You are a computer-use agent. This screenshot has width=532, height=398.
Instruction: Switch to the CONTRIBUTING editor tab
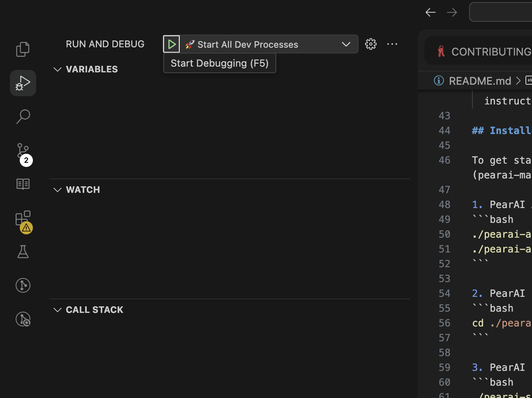[x=485, y=52]
